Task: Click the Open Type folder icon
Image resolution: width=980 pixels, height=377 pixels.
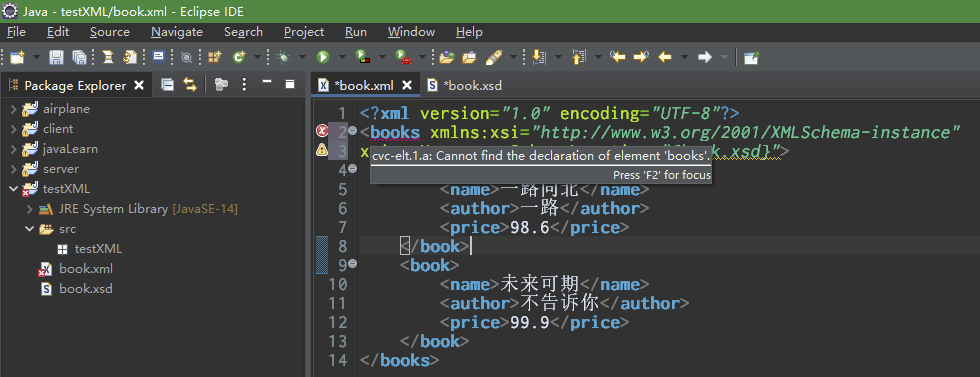Action: click(446, 58)
